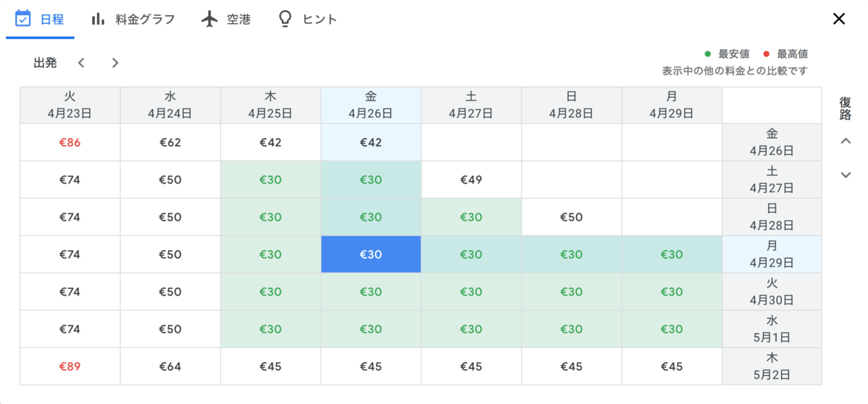Select the €49 fare cell
The width and height of the screenshot is (868, 404).
(471, 180)
